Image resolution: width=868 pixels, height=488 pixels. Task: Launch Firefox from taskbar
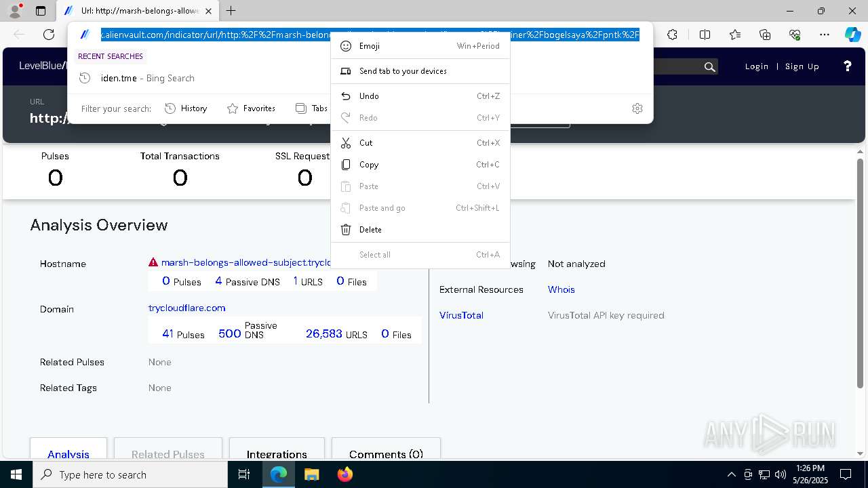pyautogui.click(x=344, y=474)
